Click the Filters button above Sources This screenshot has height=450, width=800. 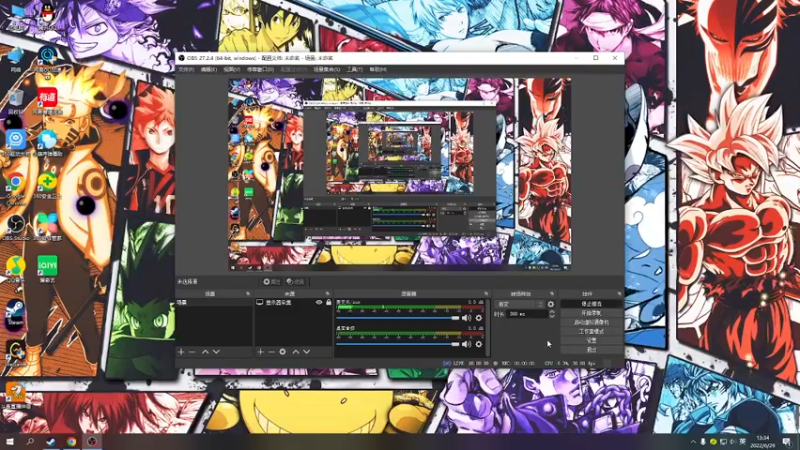pyautogui.click(x=295, y=282)
